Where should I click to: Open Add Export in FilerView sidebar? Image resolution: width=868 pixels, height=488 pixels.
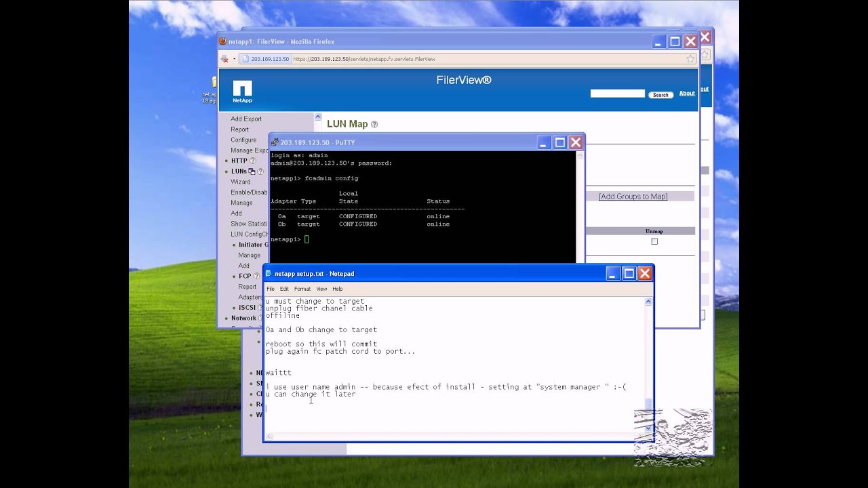tap(246, 119)
